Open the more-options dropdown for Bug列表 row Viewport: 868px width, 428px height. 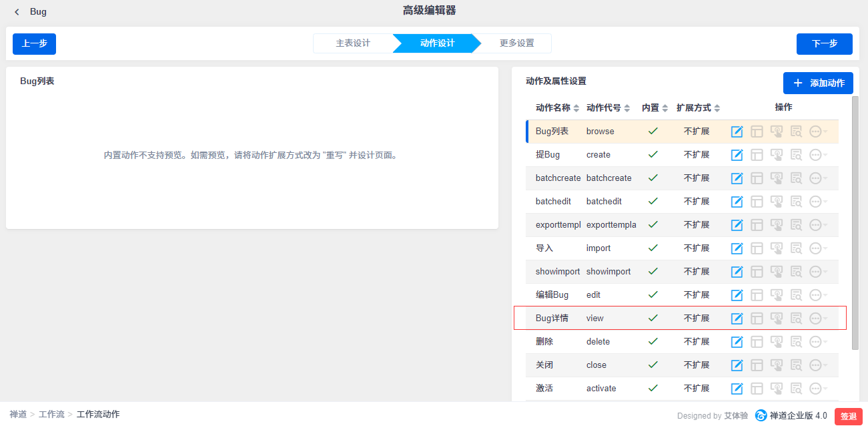817,132
